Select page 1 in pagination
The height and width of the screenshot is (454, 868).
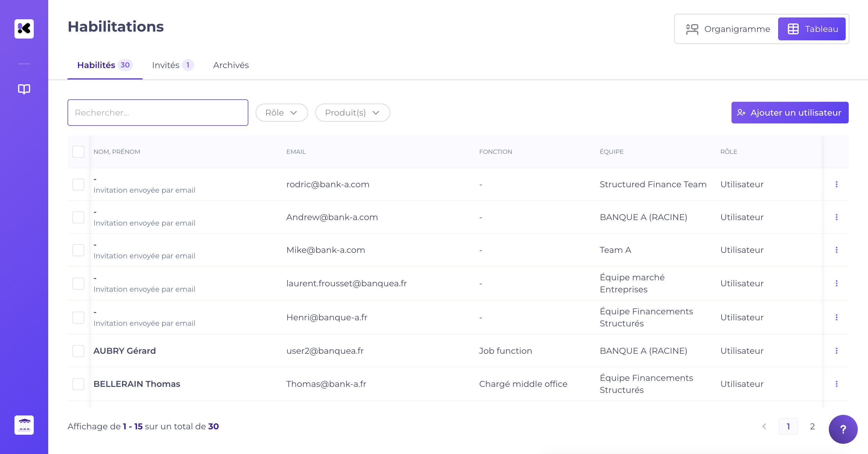(788, 426)
